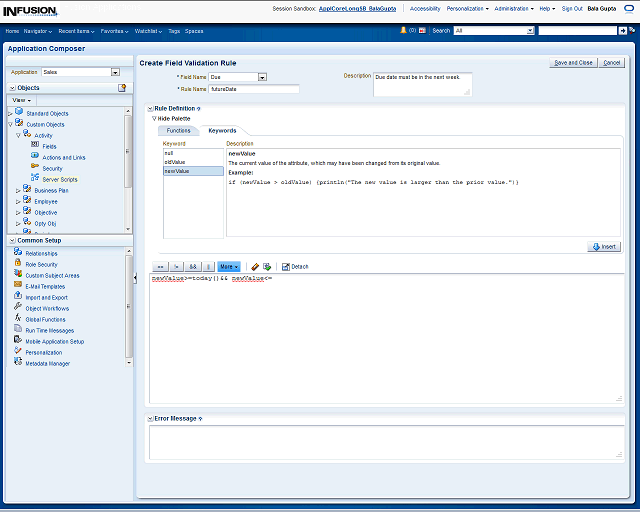Click the Global Functions fx icon
640x512 pixels.
coord(18,319)
